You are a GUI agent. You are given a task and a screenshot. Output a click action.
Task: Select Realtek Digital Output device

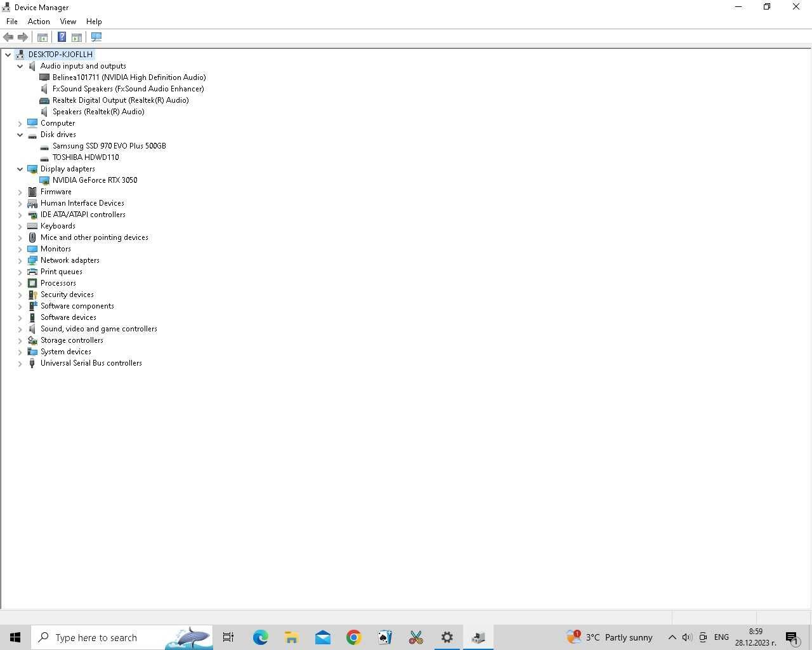(121, 100)
